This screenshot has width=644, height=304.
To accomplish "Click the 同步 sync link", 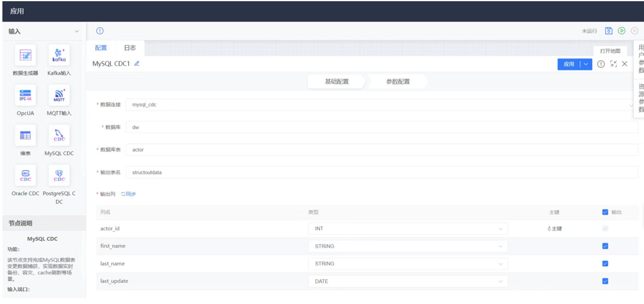I will click(x=128, y=194).
